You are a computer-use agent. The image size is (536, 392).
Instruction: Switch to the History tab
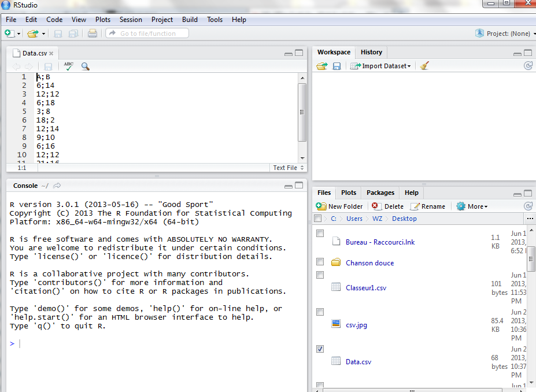371,52
